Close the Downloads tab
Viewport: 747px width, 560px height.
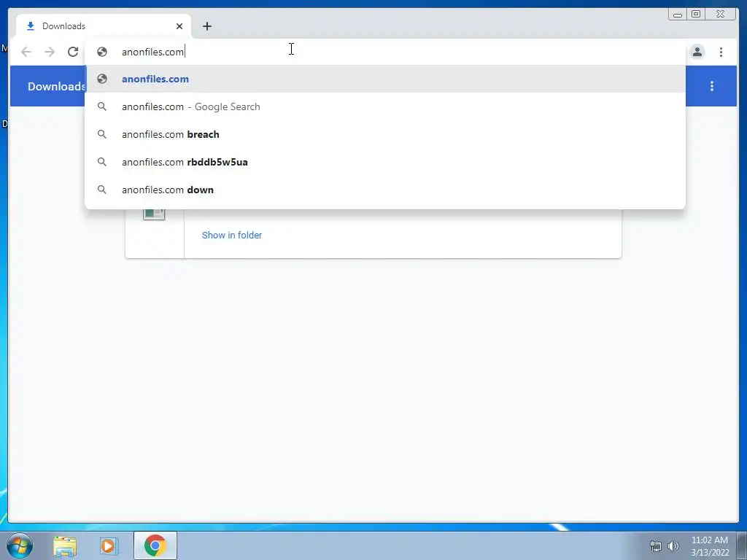tap(179, 26)
